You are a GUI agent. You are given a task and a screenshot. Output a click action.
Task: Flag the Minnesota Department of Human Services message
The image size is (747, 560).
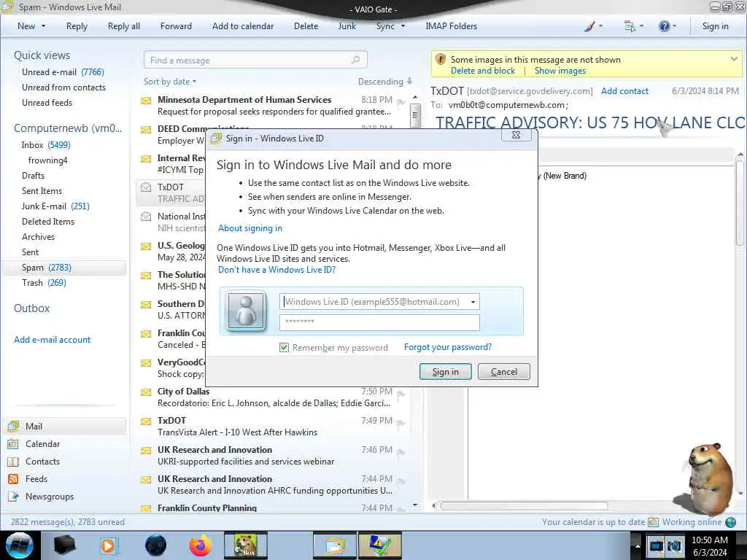[401, 101]
